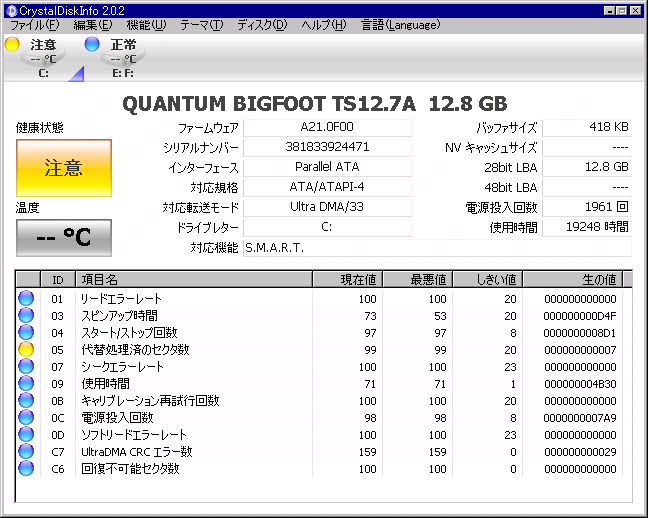This screenshot has height=518, width=648.
Task: Select the row text リードエラーレート
Action: click(121, 298)
